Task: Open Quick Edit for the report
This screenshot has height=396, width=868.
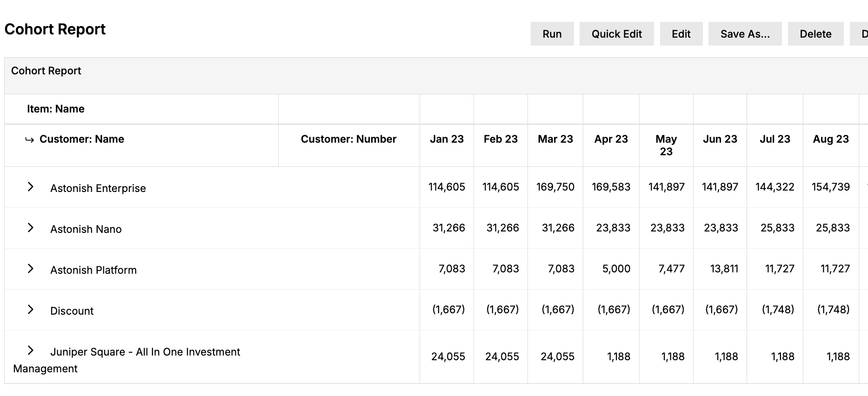Action: coord(617,34)
